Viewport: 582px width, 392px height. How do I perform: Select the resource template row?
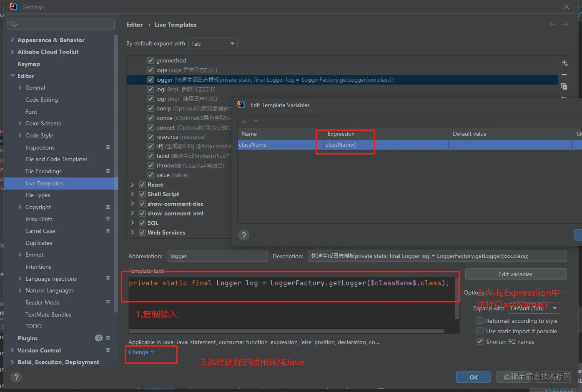point(181,137)
